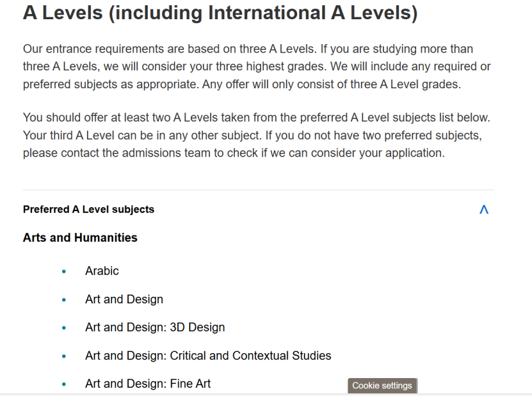Image resolution: width=532 pixels, height=396 pixels.
Task: Select Art and Design: Critical and Contextual Studies
Action: pyautogui.click(x=208, y=356)
